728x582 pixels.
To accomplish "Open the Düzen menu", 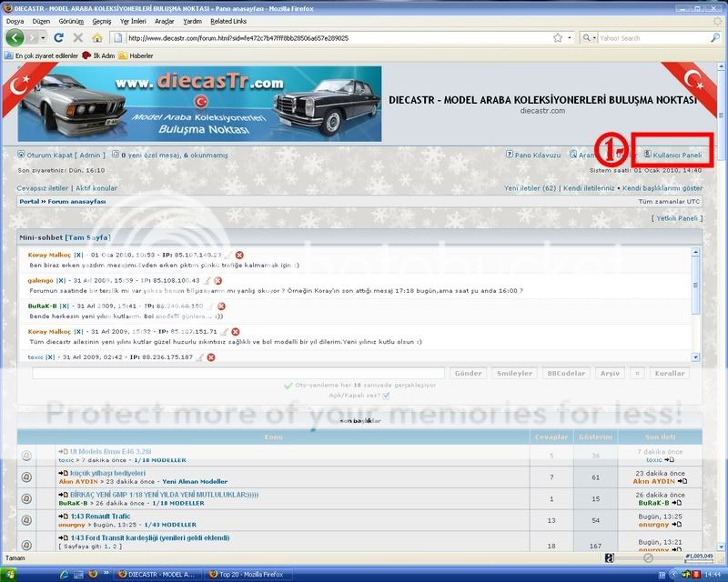I will click(x=41, y=21).
